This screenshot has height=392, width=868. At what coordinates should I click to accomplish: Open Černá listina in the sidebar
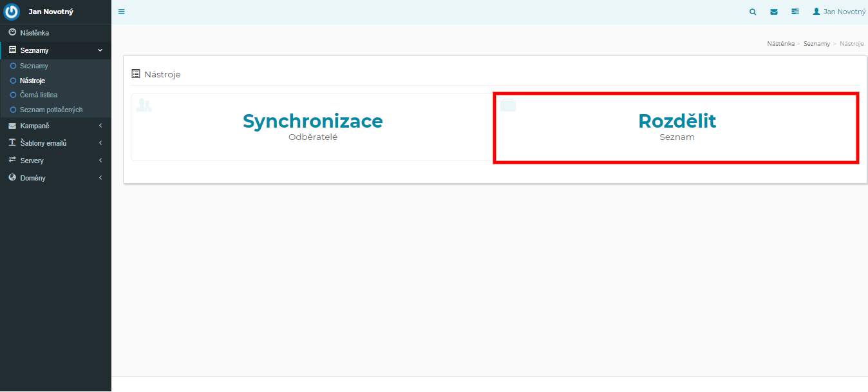[x=39, y=95]
